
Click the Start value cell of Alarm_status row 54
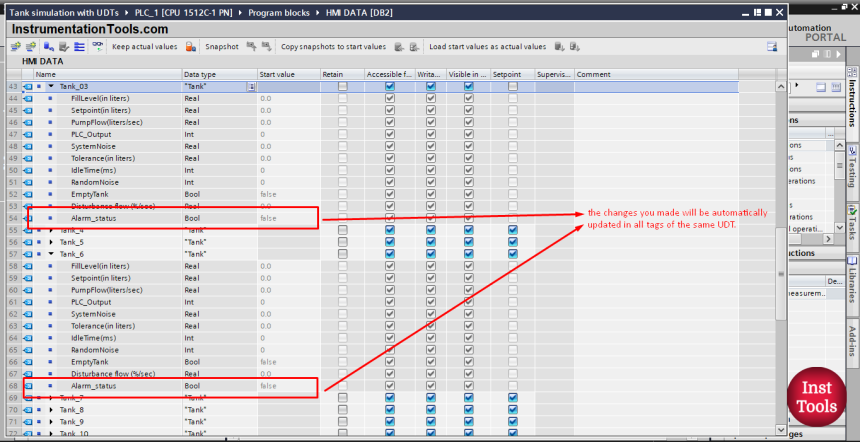[x=287, y=217]
